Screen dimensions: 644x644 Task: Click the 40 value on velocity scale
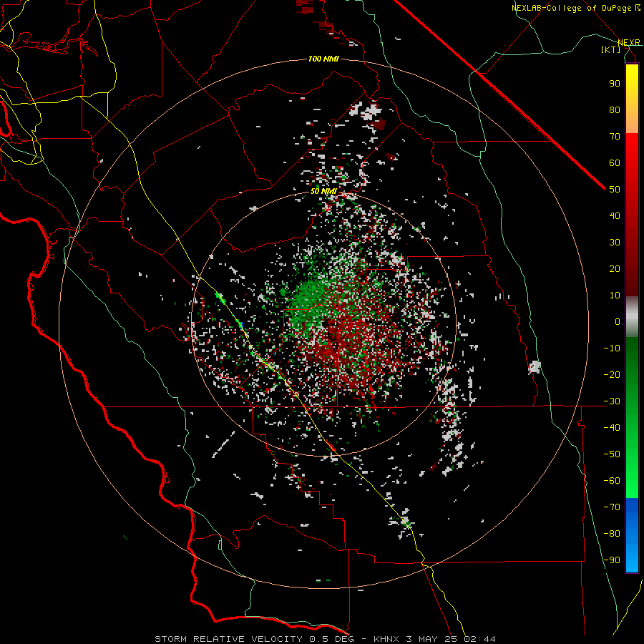tap(615, 215)
